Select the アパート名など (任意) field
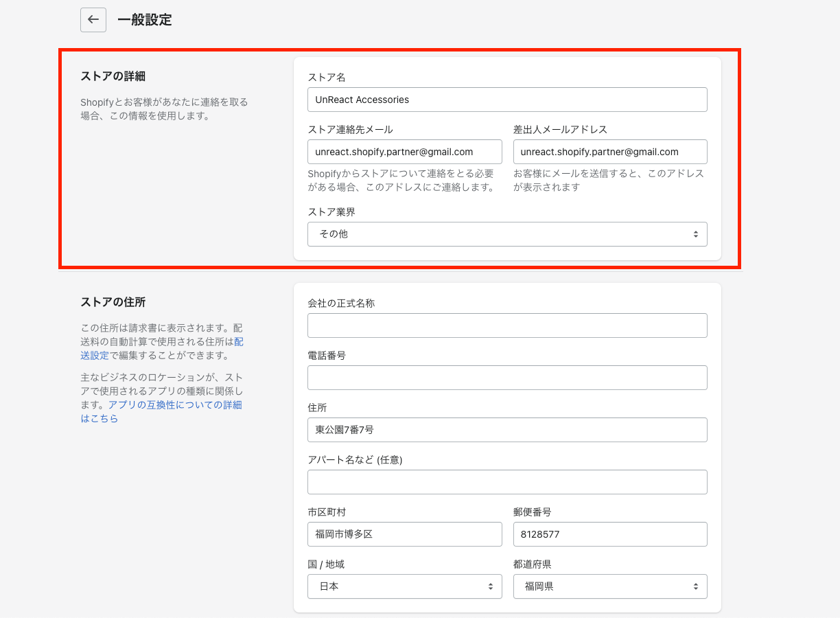Image resolution: width=840 pixels, height=618 pixels. click(507, 482)
